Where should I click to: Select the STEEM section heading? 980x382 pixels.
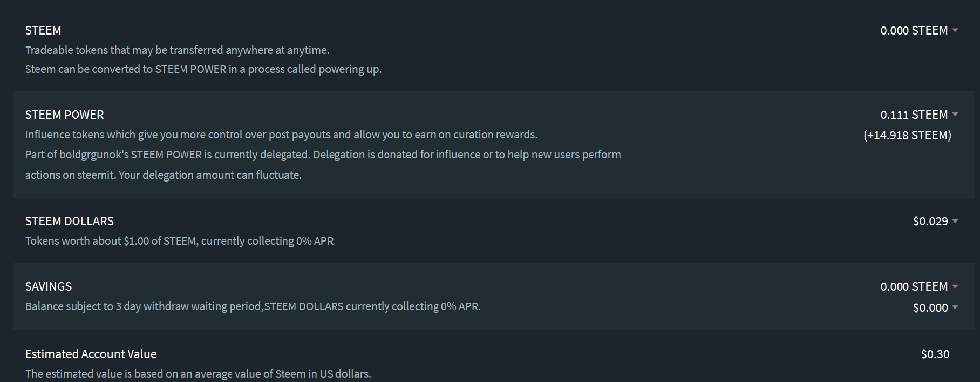pos(43,31)
